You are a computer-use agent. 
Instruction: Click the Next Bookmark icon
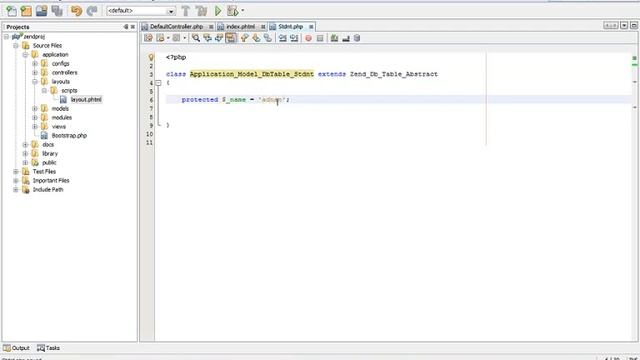point(256,38)
